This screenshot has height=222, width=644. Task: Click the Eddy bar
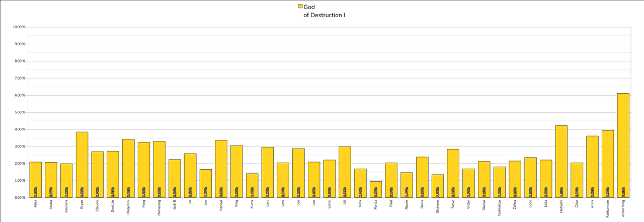coord(530,178)
